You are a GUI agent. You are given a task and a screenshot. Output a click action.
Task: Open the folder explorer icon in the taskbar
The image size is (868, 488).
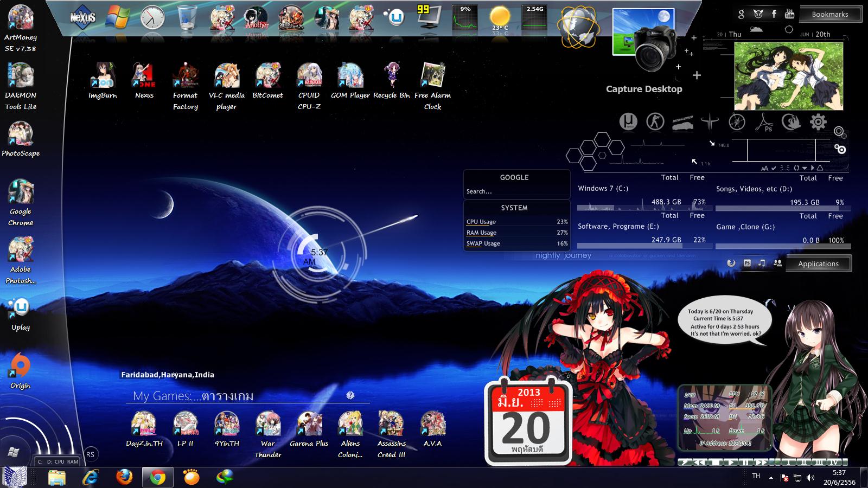pos(56,477)
